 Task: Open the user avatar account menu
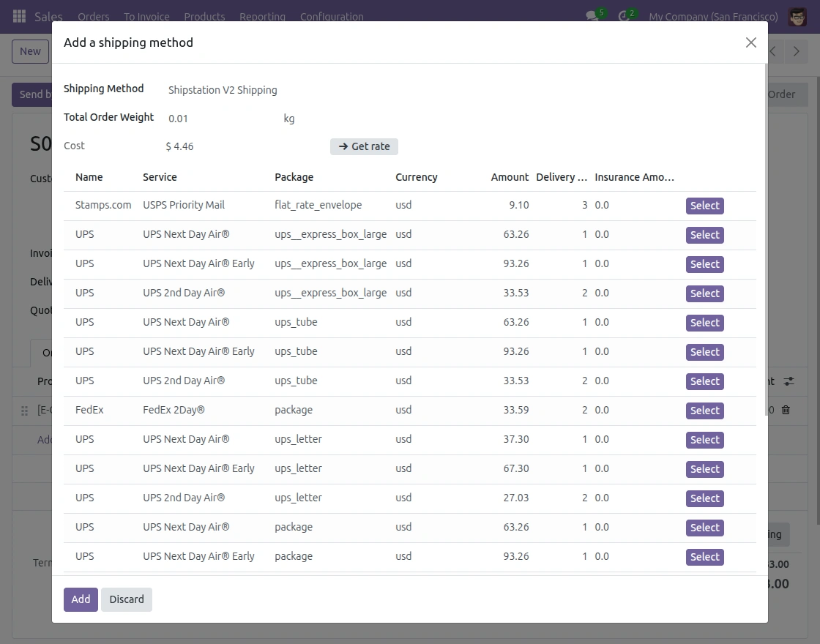(797, 16)
